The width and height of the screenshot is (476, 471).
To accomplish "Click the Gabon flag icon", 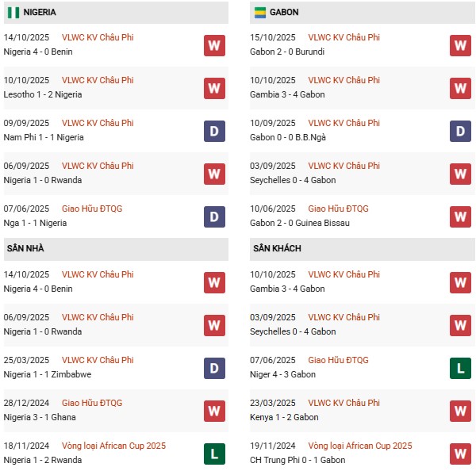I will click(x=260, y=13).
